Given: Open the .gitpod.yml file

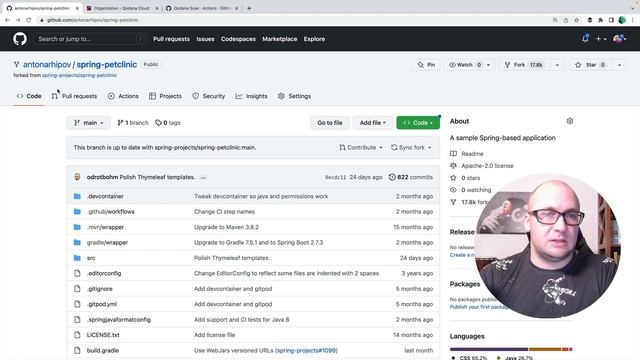Looking at the screenshot, I should [102, 304].
